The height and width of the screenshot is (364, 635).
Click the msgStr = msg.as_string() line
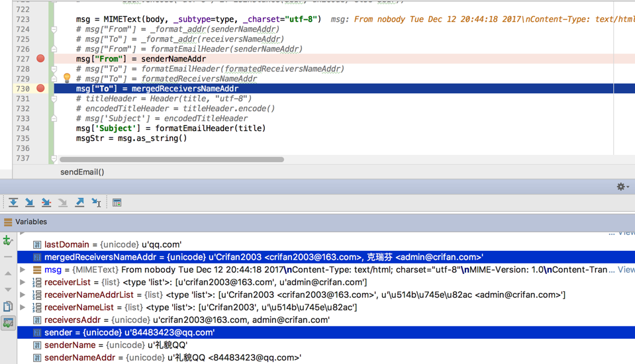click(132, 138)
